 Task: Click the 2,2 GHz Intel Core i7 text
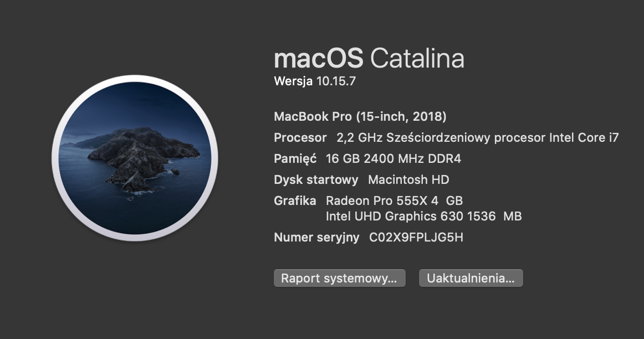pos(477,138)
